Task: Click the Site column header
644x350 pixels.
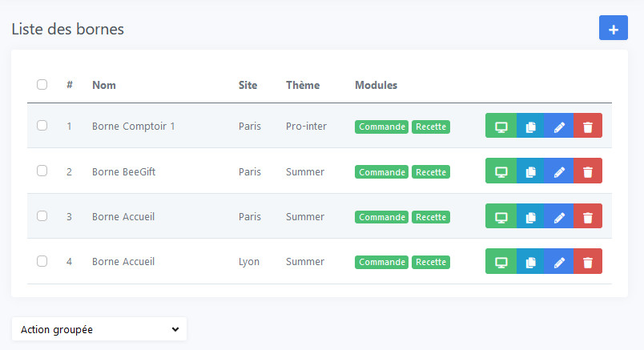Action: [x=248, y=85]
